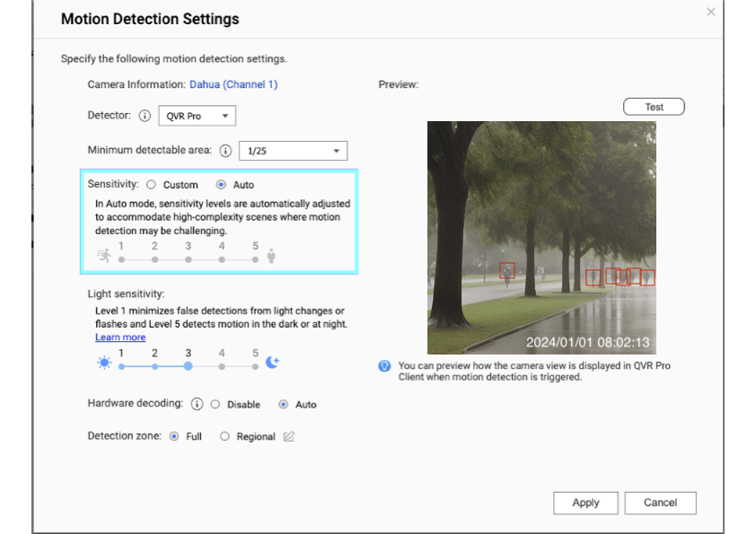Click the Apply button
Image resolution: width=756 pixels, height=534 pixels.
click(585, 503)
